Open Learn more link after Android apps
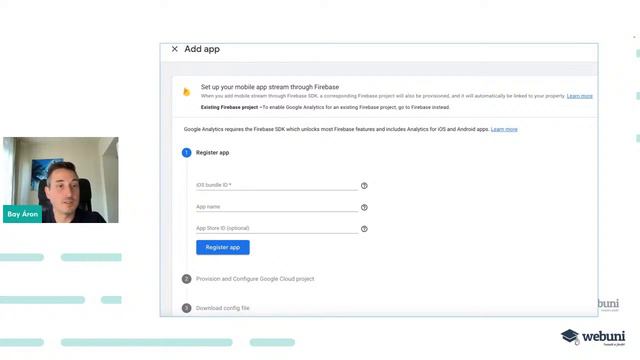640x360 pixels. tap(504, 129)
